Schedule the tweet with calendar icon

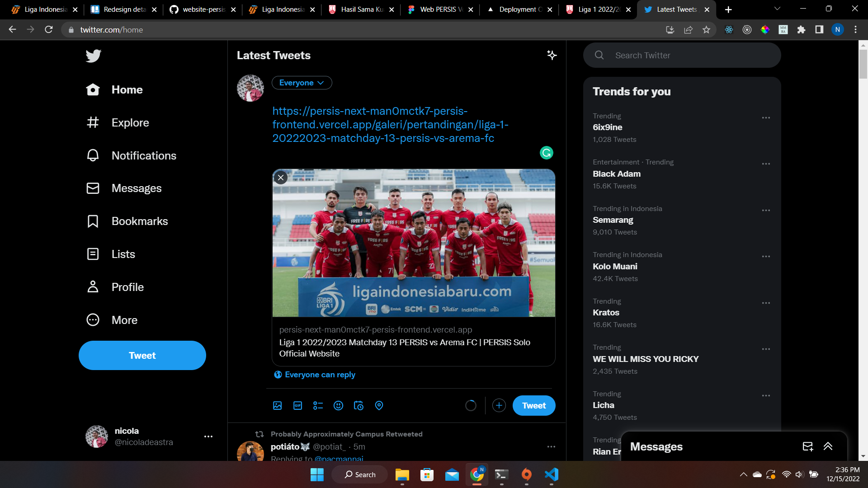[359, 406]
